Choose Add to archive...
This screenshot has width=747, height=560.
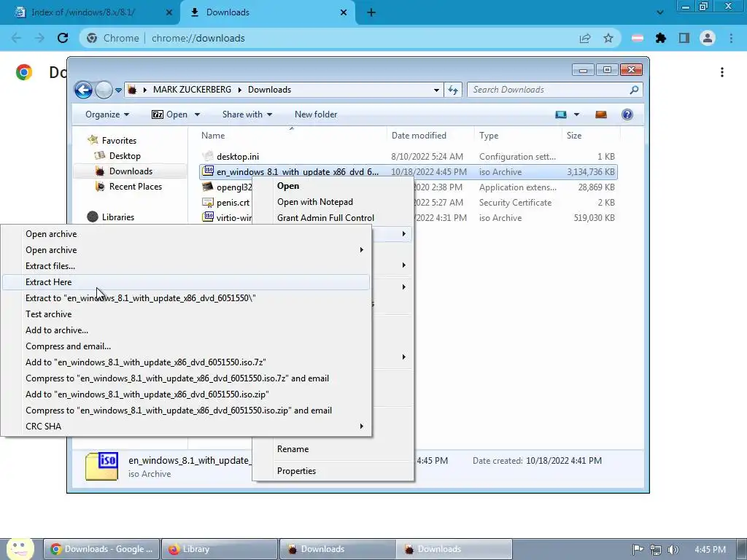pyautogui.click(x=186, y=330)
